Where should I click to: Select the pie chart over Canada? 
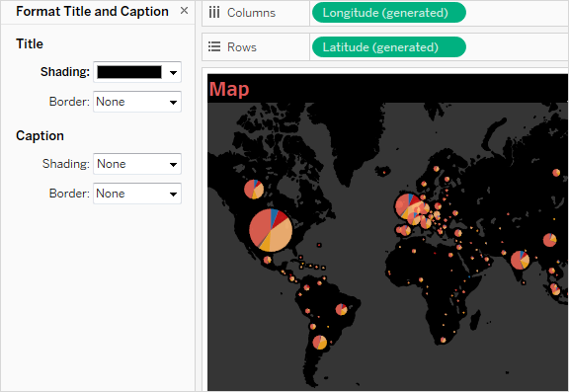point(254,190)
